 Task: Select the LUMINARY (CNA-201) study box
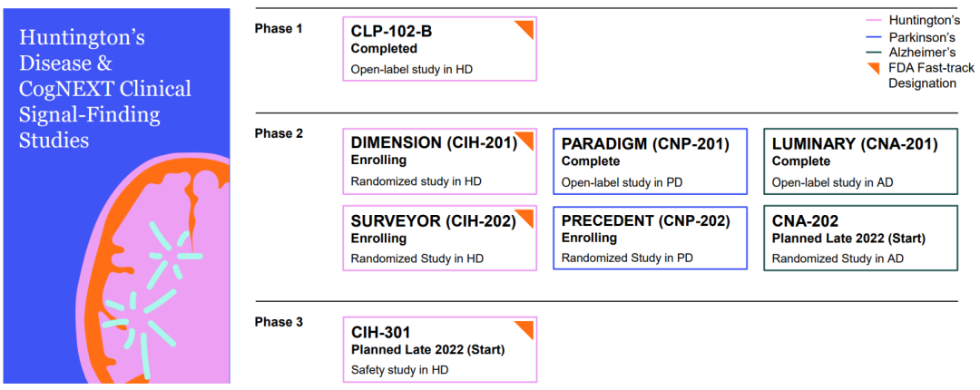pos(860,161)
